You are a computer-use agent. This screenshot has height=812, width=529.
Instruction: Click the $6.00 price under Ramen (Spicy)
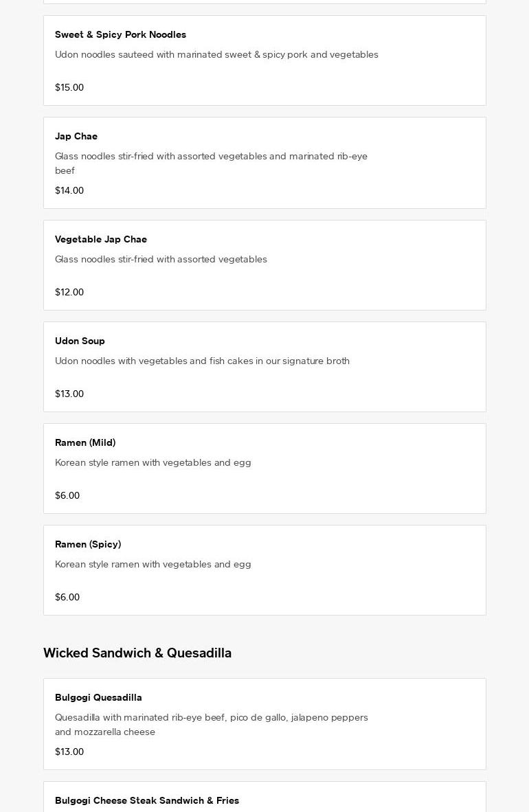click(x=67, y=597)
